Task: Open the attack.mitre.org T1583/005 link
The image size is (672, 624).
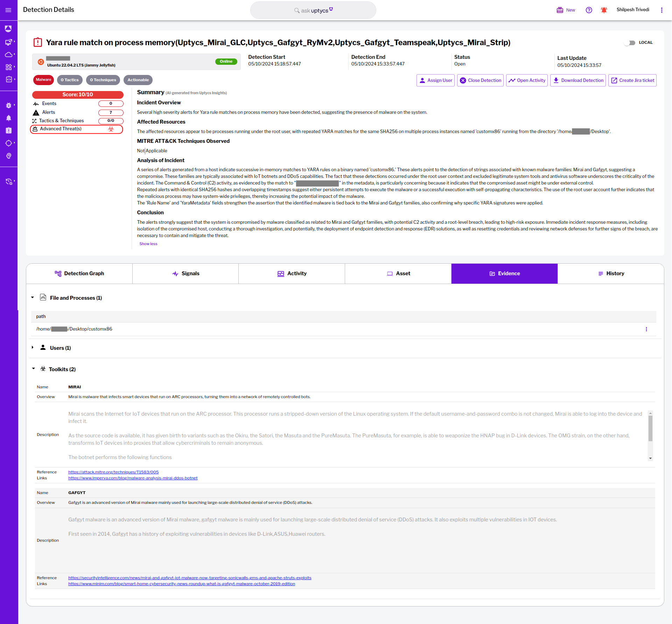Action: click(113, 472)
